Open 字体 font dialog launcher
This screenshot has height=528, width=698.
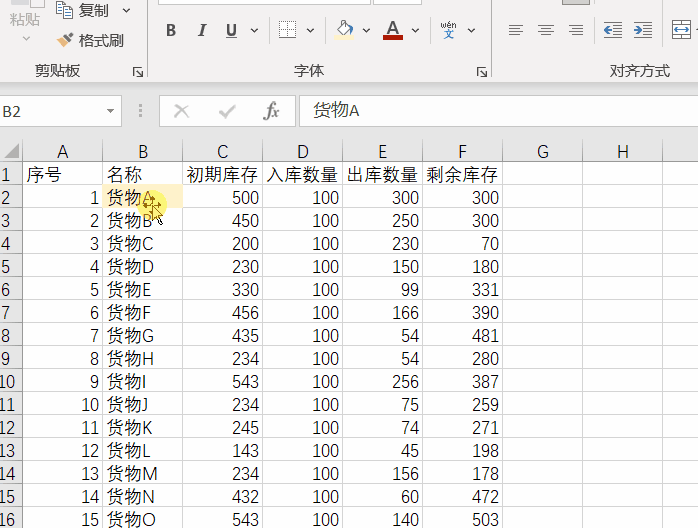pos(482,72)
